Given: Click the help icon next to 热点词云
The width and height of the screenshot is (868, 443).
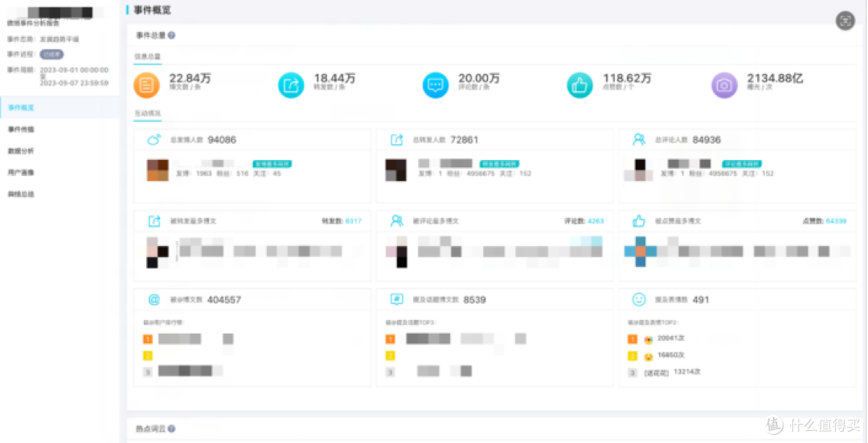Looking at the screenshot, I should click(x=172, y=429).
